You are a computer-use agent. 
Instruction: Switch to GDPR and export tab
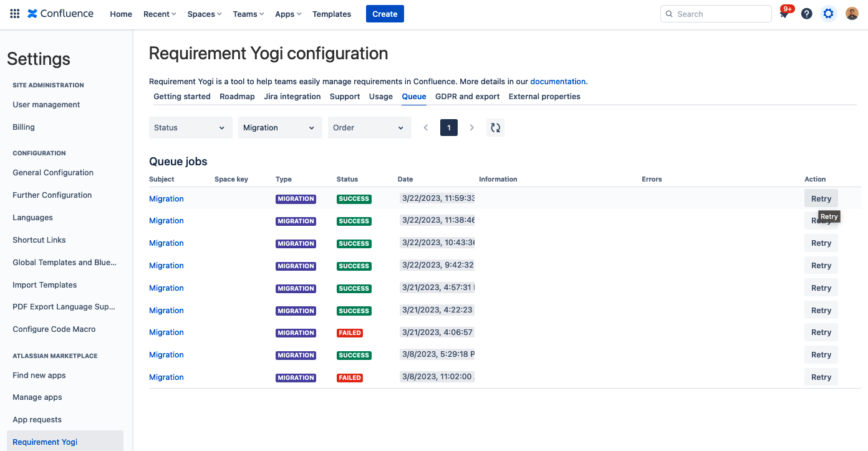(467, 97)
